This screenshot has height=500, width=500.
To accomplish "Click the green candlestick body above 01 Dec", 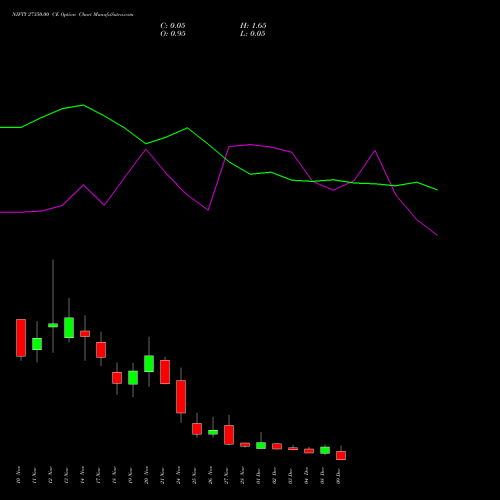I will [x=261, y=445].
